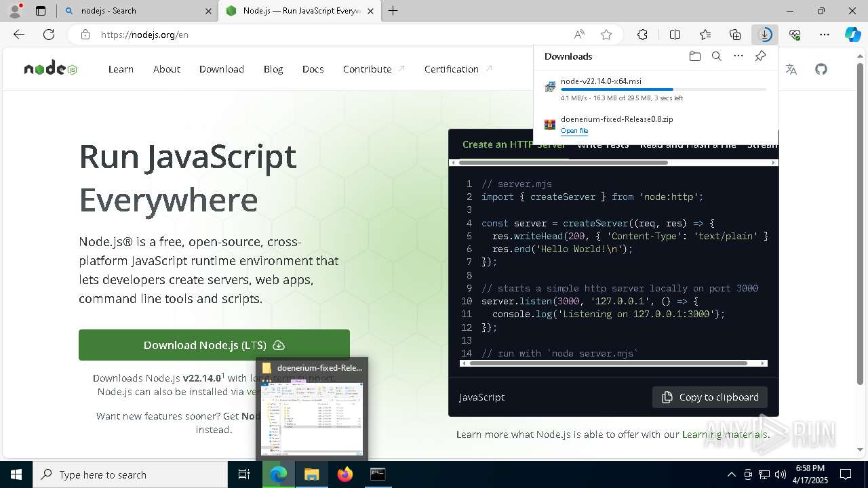Open the Learning materials link
868x488 pixels.
point(726,434)
